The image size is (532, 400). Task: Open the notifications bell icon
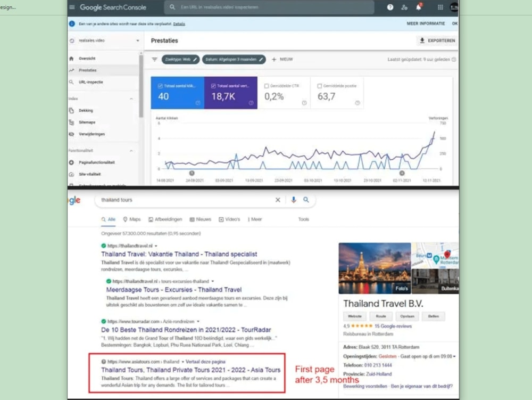[x=419, y=7]
